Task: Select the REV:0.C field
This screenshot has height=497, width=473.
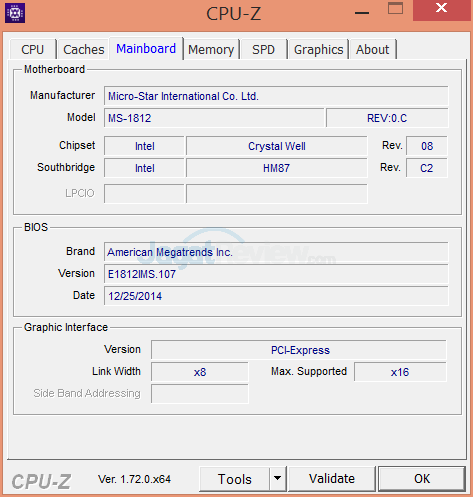Action: click(387, 118)
